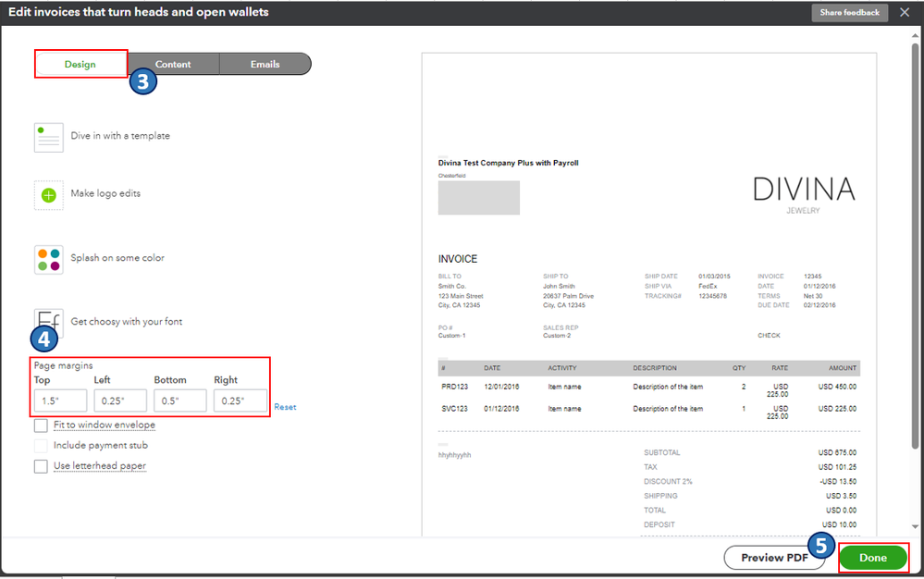Screen dimensions: 924x579
Task: Click the 'SHIPPING' label in totals
Action: click(x=660, y=496)
